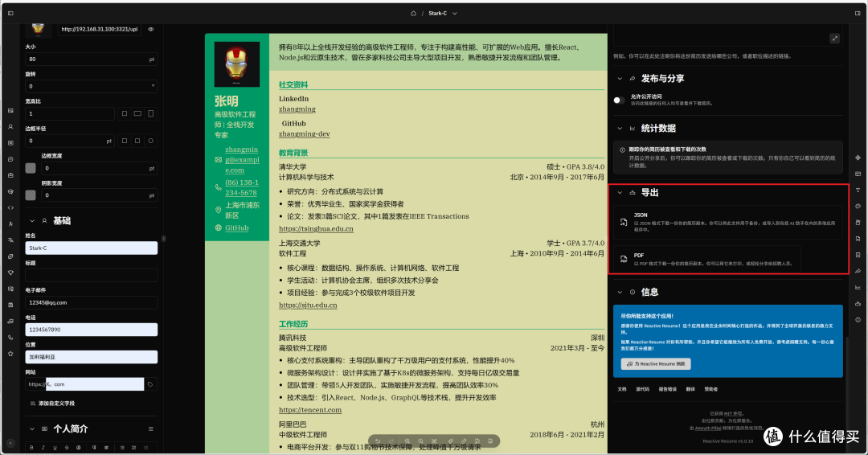Click the Reactive Resume donate button

tap(656, 363)
